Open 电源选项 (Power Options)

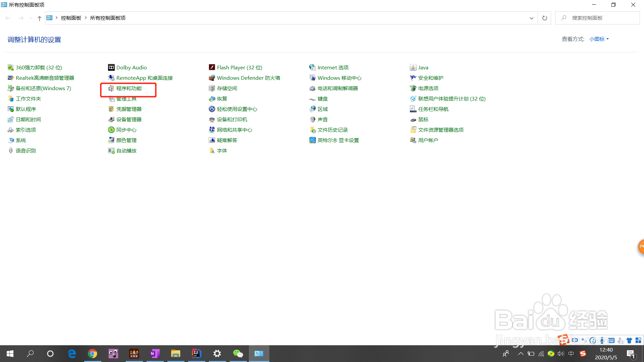click(428, 88)
